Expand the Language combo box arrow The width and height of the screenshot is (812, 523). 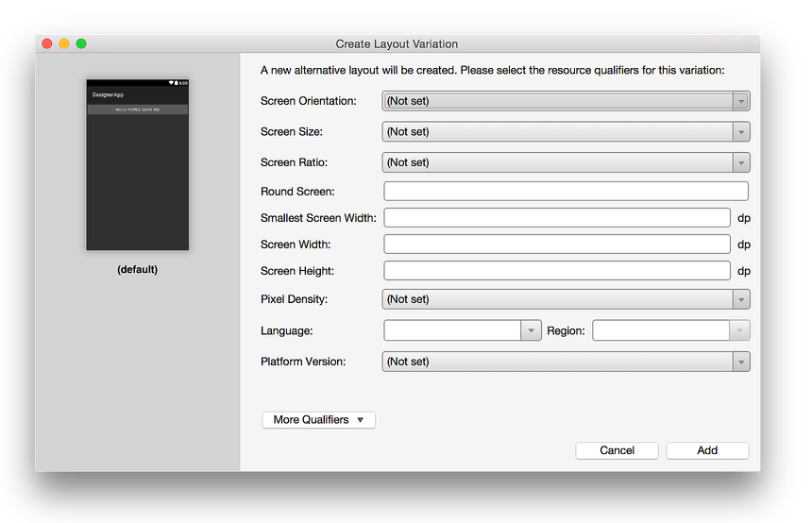(x=530, y=330)
